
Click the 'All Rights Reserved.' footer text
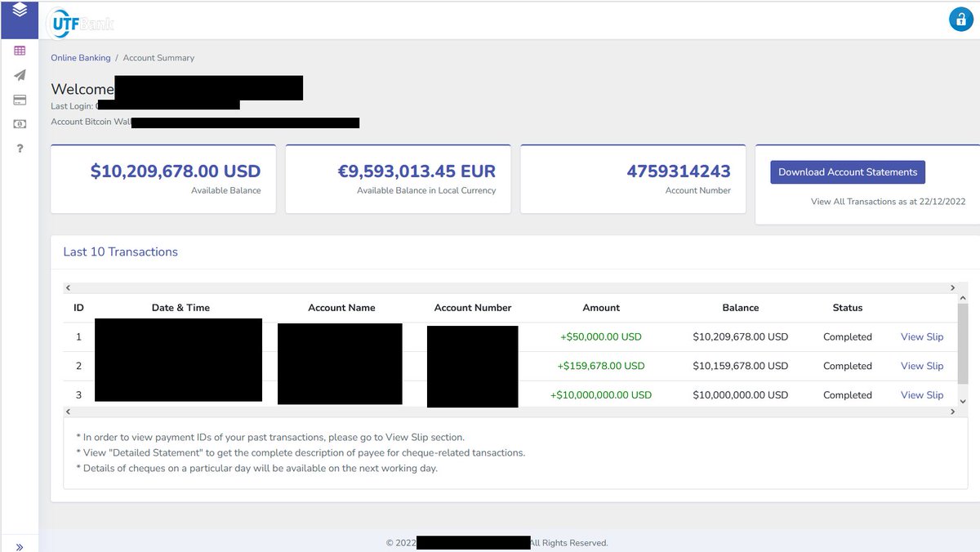569,543
